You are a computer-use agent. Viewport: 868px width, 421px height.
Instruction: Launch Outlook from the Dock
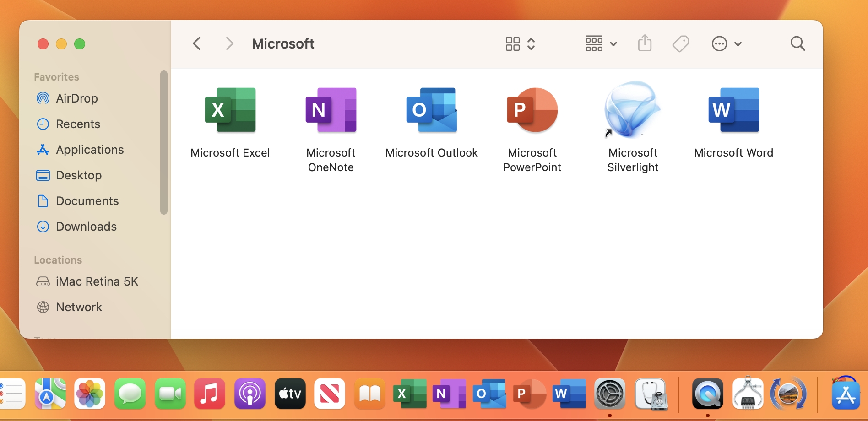point(489,394)
